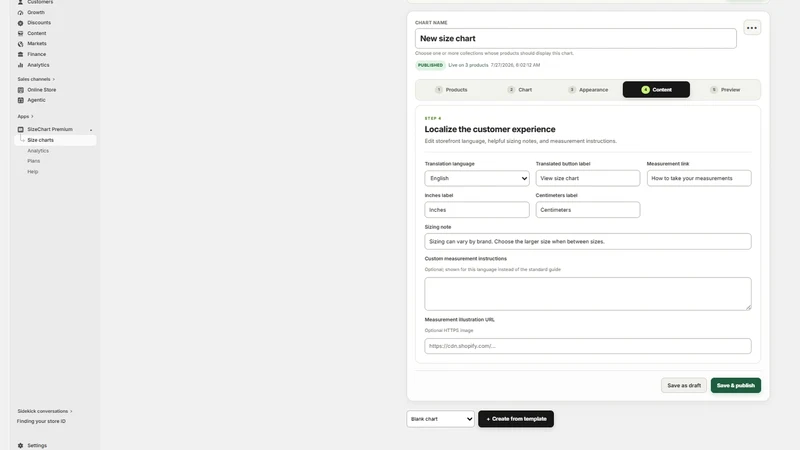Switch to the Products step tab
The width and height of the screenshot is (800, 450).
pyautogui.click(x=451, y=90)
